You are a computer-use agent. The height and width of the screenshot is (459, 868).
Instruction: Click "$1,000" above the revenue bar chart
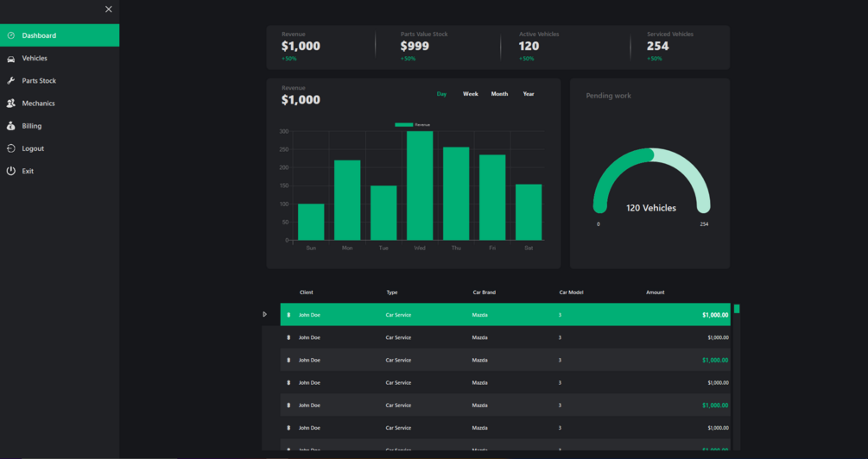[301, 99]
